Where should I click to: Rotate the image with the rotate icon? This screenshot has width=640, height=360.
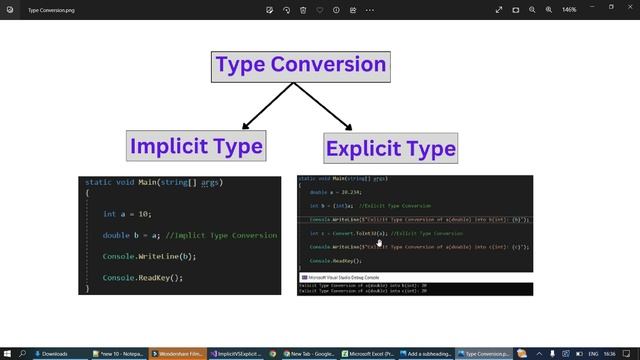point(287,10)
